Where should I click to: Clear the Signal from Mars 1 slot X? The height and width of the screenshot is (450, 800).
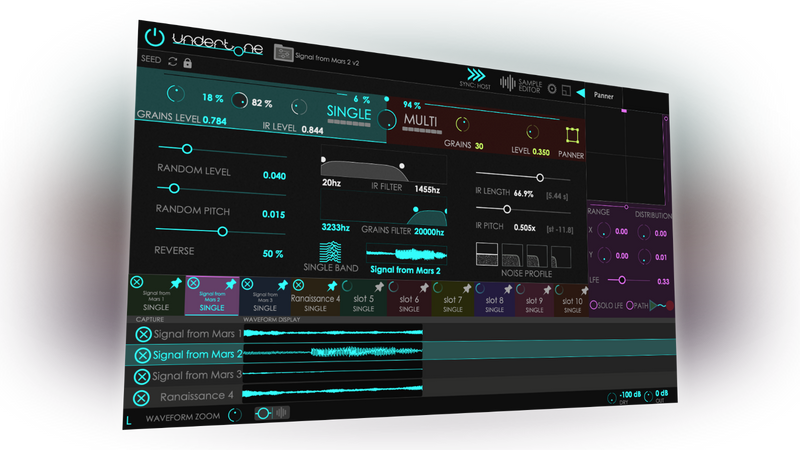click(136, 282)
